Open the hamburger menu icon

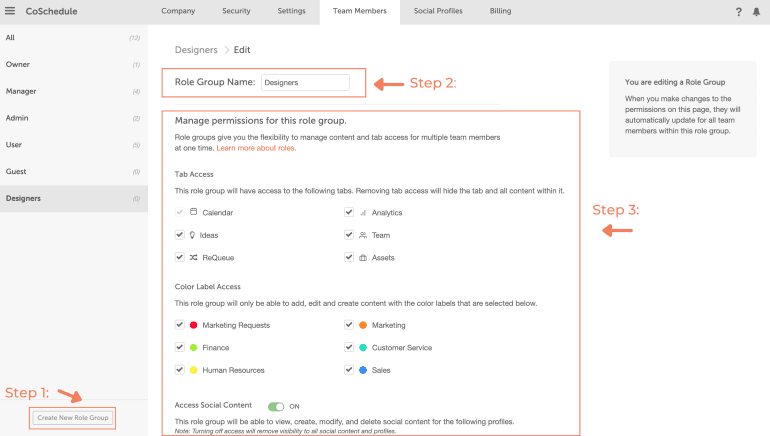(x=10, y=11)
